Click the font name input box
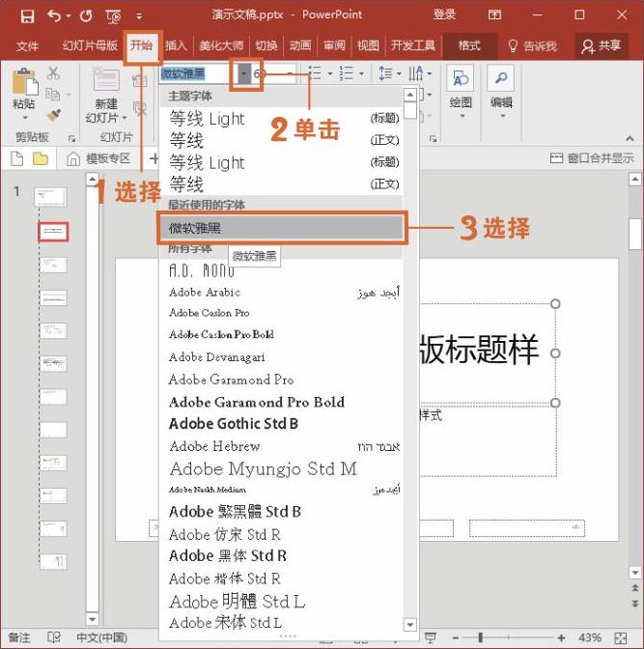This screenshot has width=644, height=649. [198, 74]
